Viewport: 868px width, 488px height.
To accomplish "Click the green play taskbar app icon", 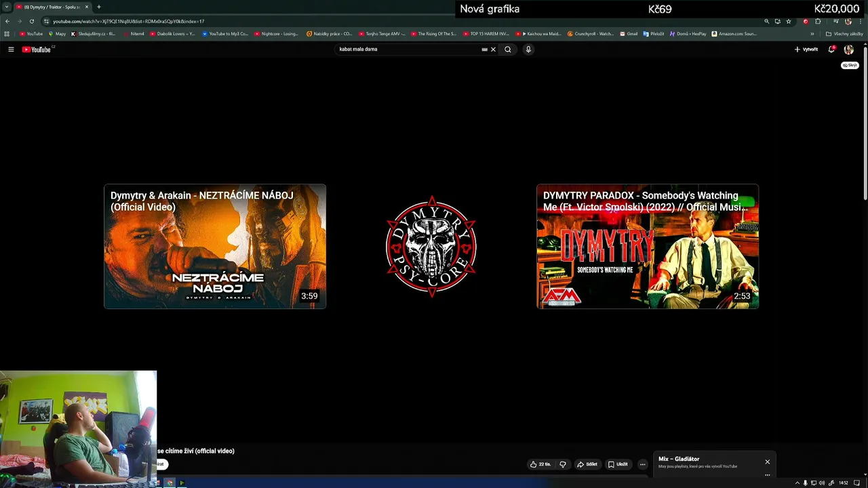I will pos(182,483).
